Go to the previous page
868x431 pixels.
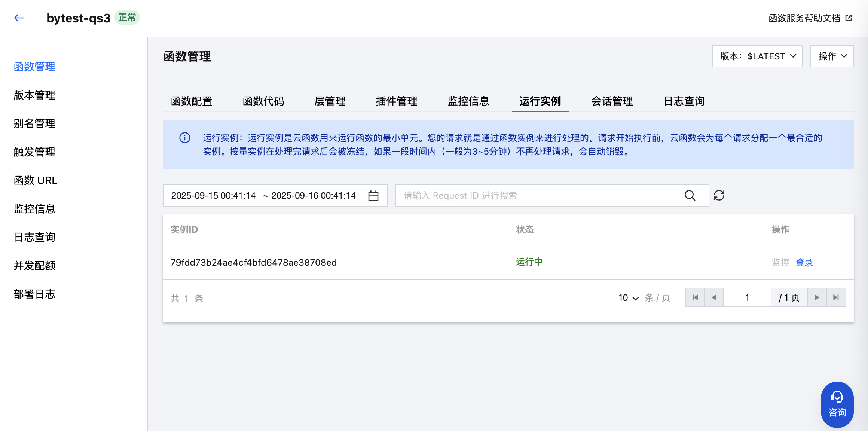tap(714, 298)
